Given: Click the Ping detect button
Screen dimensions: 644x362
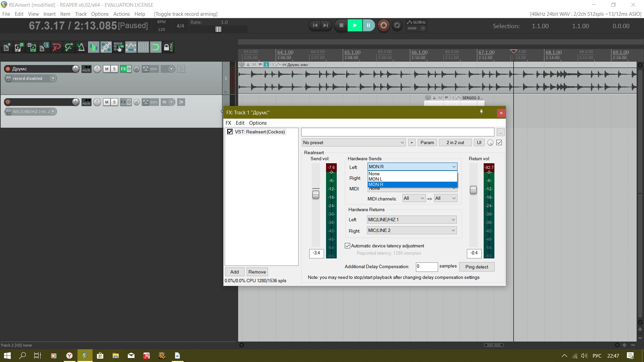Looking at the screenshot, I should coord(476,267).
